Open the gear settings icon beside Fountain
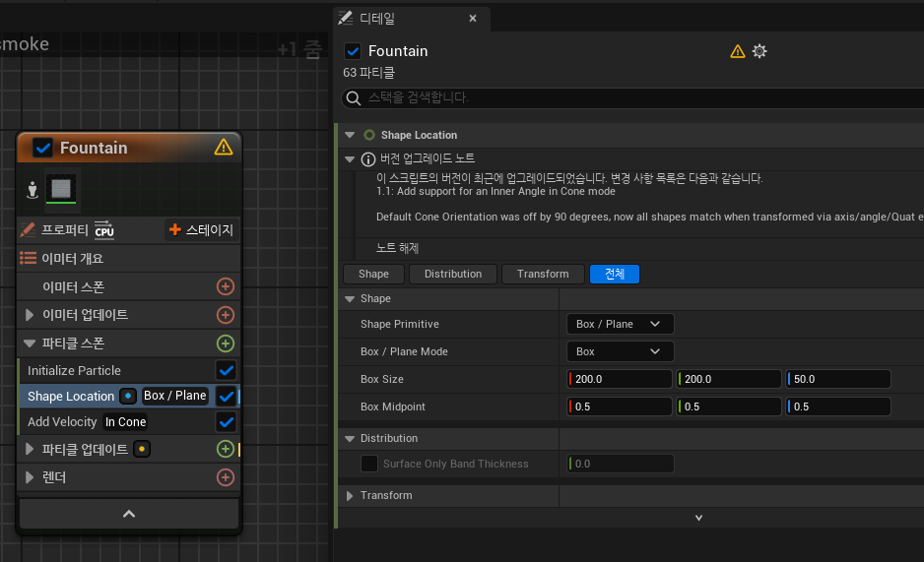This screenshot has width=924, height=562. point(759,51)
